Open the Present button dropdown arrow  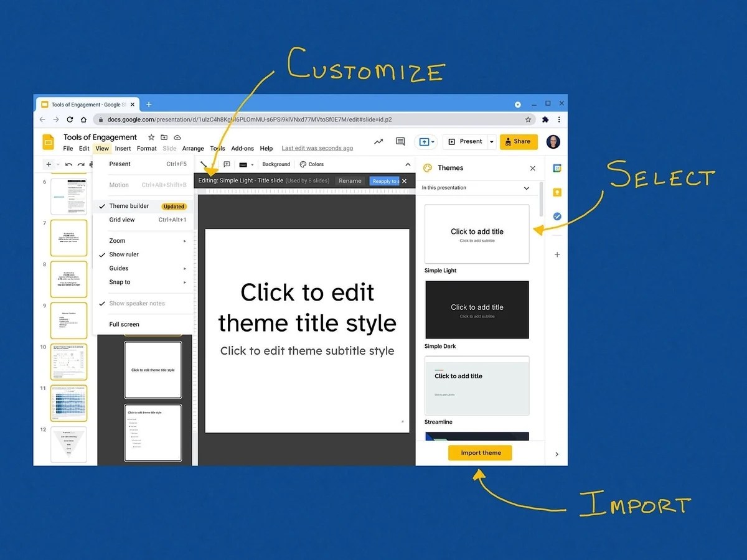pos(491,141)
